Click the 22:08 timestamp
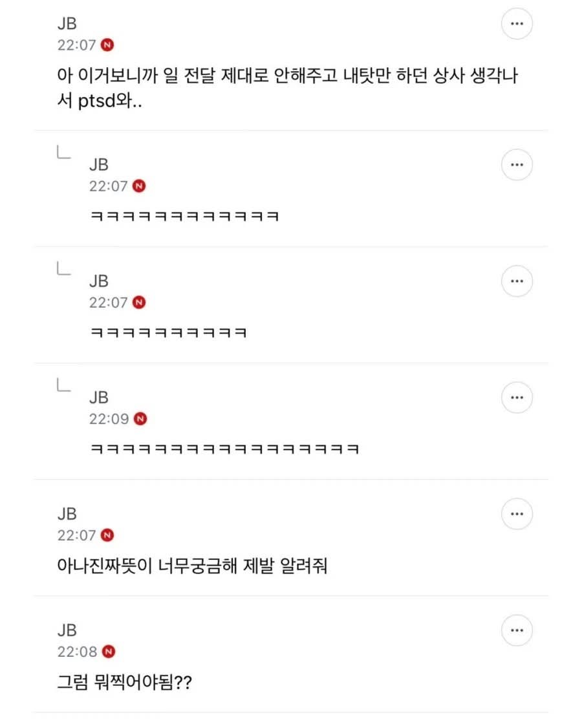The height and width of the screenshot is (728, 582). pos(77,652)
